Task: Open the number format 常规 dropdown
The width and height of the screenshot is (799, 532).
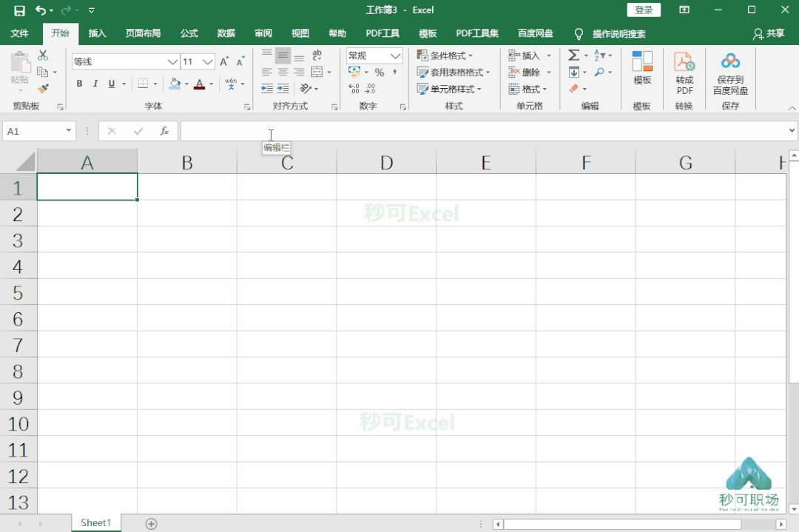Action: pos(397,55)
